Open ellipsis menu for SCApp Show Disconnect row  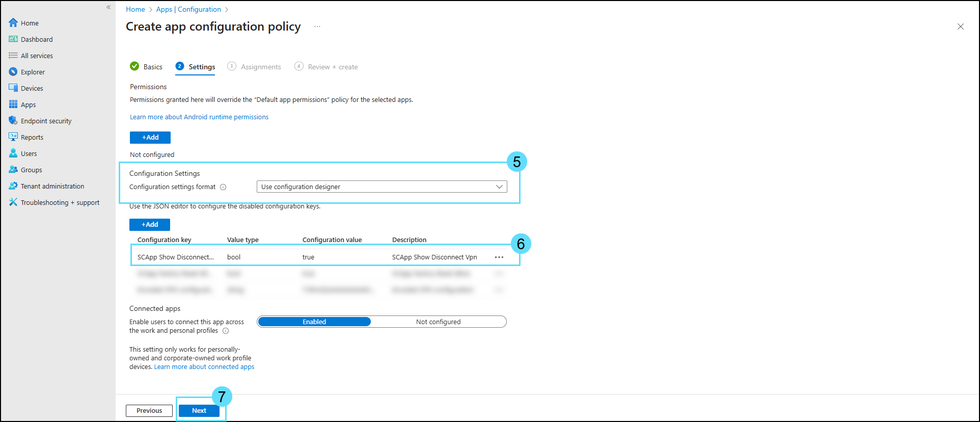499,257
